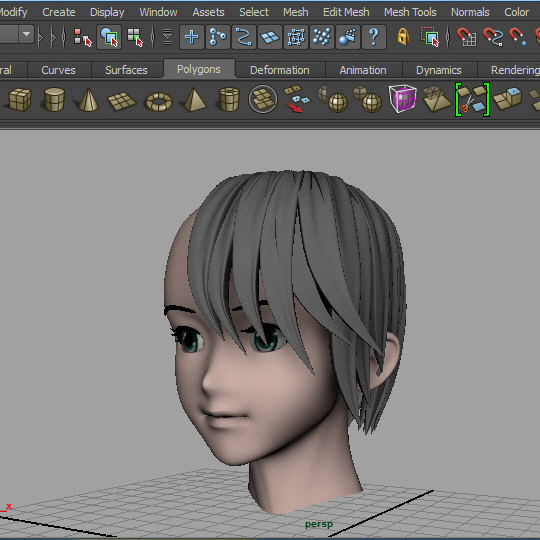This screenshot has height=540, width=540.
Task: Toggle snap to grids magnet
Action: click(x=467, y=37)
